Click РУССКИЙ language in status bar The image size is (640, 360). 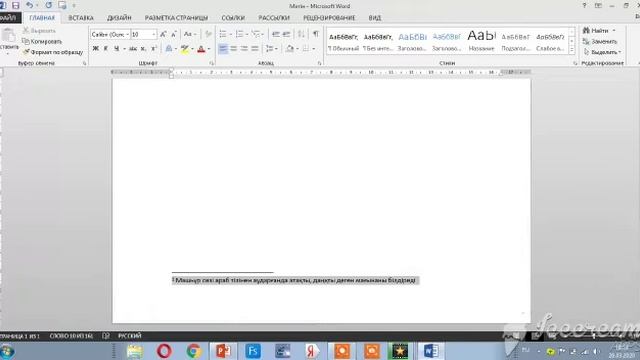click(x=129, y=336)
